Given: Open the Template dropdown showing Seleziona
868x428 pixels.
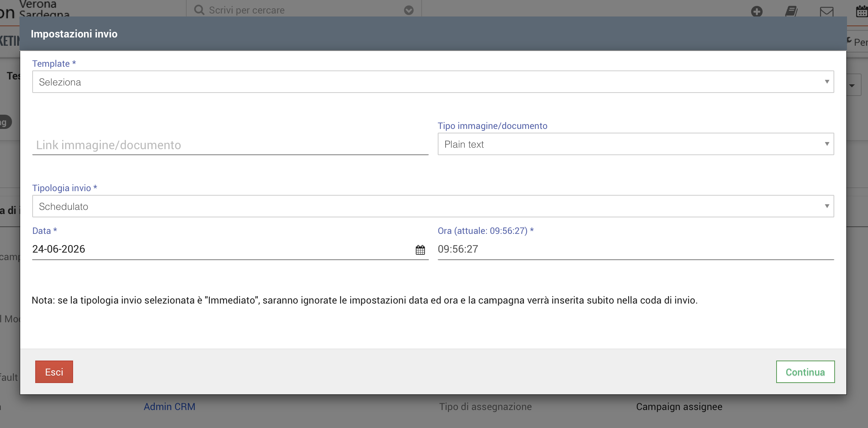Looking at the screenshot, I should coord(433,82).
